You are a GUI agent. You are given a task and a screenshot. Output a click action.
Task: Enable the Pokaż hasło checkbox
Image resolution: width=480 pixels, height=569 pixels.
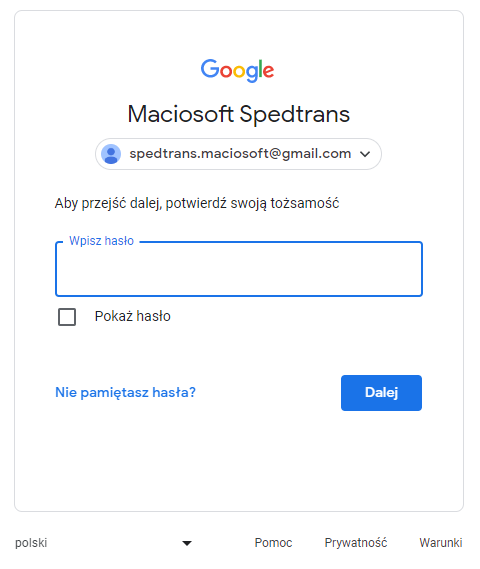pos(67,317)
